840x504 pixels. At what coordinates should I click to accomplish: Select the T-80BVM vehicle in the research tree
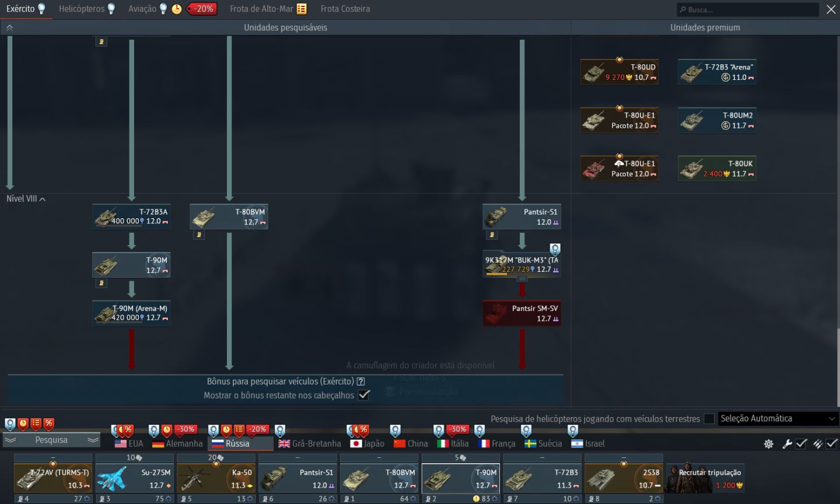click(x=229, y=216)
